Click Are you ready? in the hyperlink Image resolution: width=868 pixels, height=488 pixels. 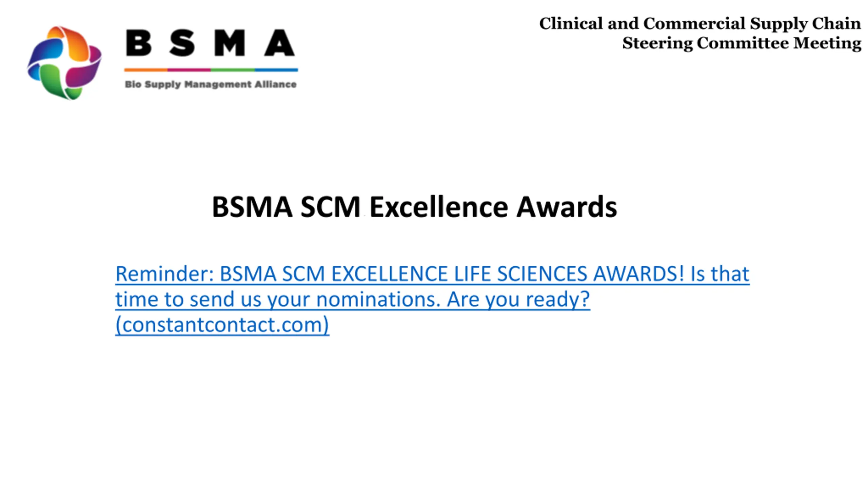[x=518, y=300]
